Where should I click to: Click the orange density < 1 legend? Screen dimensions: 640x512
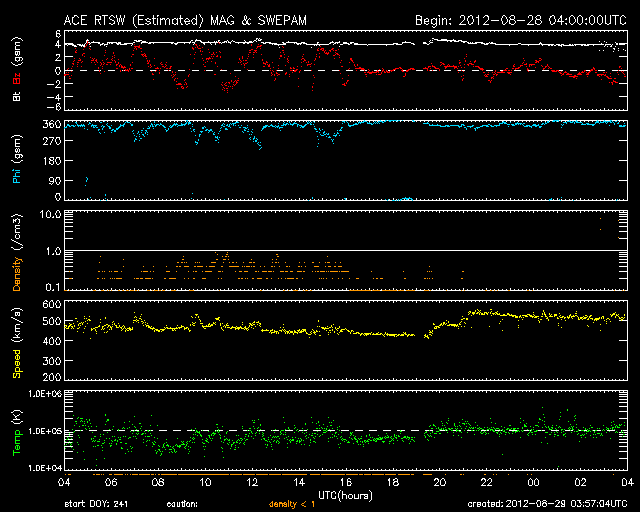291,504
